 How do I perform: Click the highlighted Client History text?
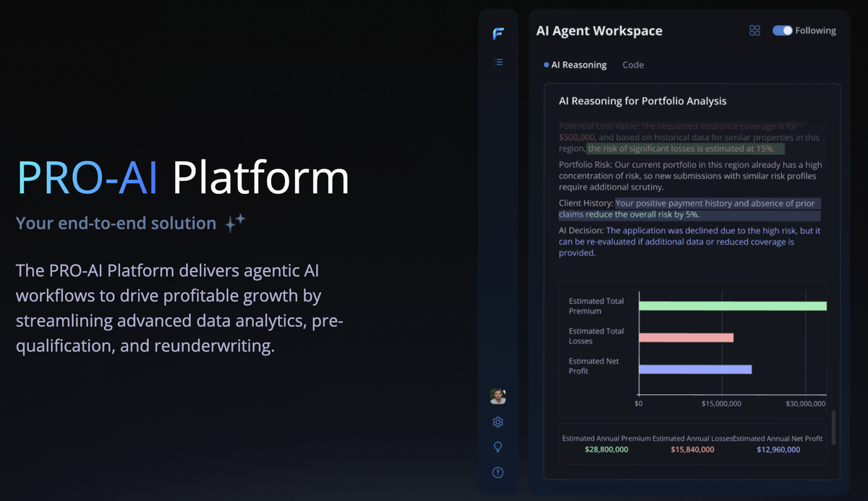[x=716, y=203]
